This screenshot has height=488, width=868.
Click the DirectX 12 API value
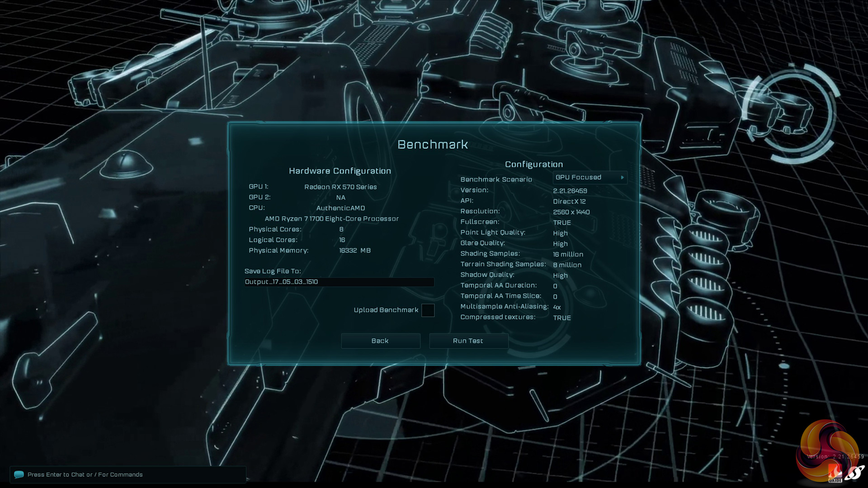coord(569,202)
